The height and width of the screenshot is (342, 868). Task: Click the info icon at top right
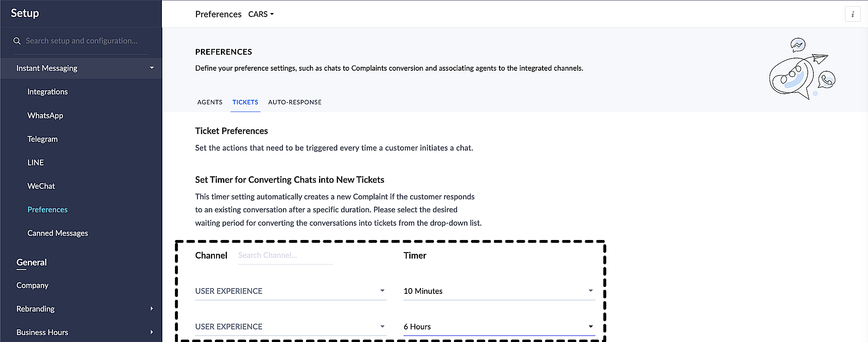coord(852,14)
